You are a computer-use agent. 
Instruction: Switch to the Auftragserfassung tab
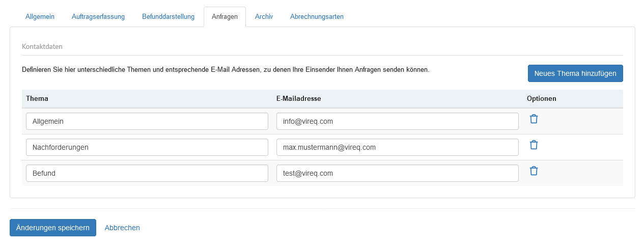(x=98, y=17)
